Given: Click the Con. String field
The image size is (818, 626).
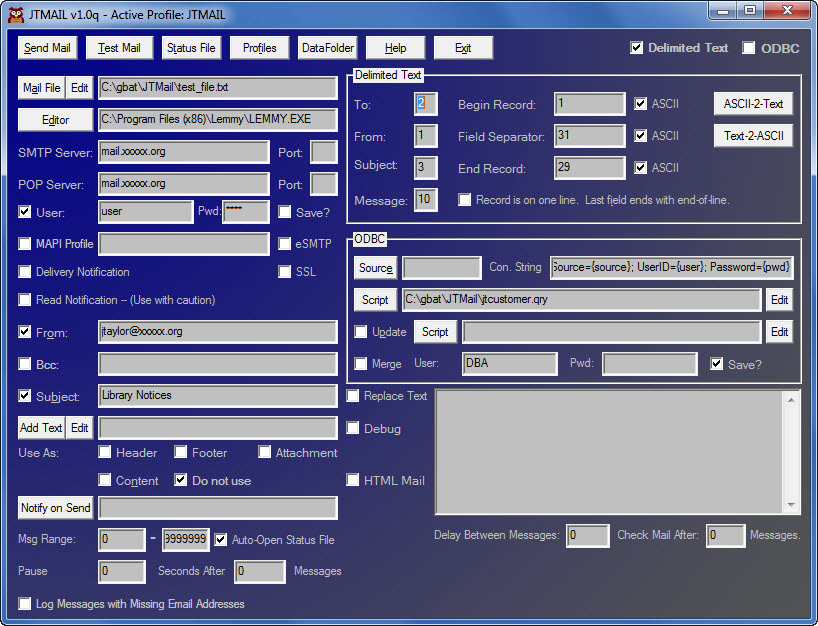Looking at the screenshot, I should click(x=672, y=268).
